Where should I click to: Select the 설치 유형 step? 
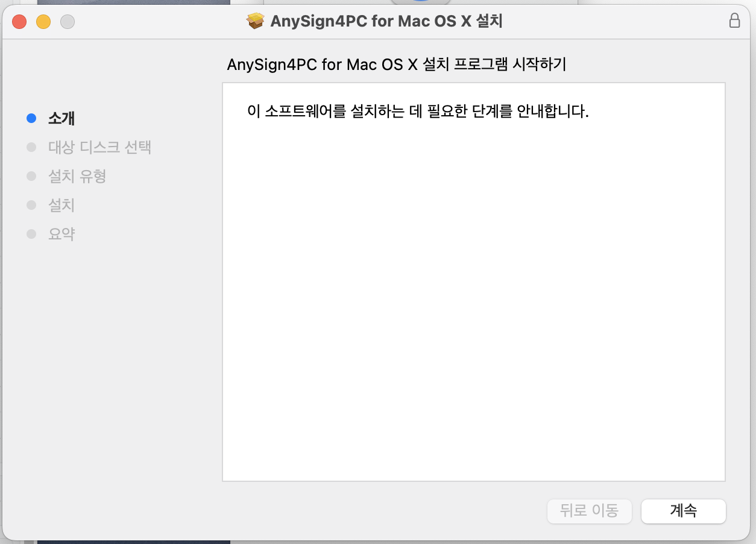(x=77, y=176)
